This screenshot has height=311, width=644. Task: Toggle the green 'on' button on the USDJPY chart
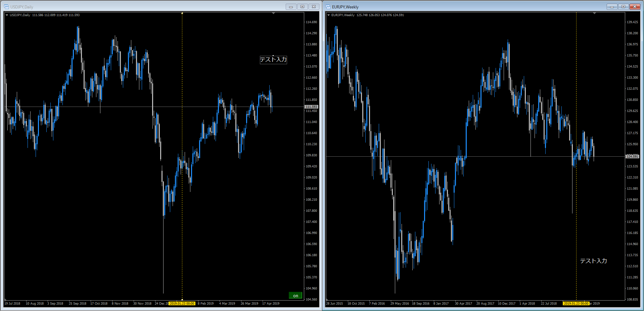click(x=295, y=296)
